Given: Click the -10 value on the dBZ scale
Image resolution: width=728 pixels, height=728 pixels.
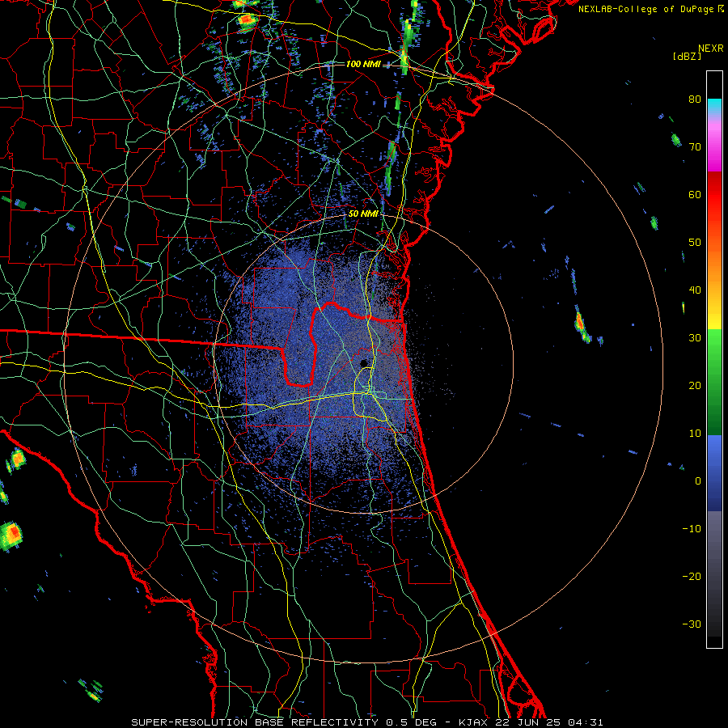Looking at the screenshot, I should click(x=692, y=529).
